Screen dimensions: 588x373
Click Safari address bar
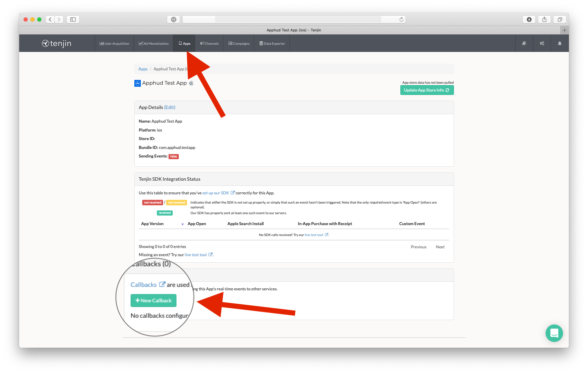[x=294, y=19]
